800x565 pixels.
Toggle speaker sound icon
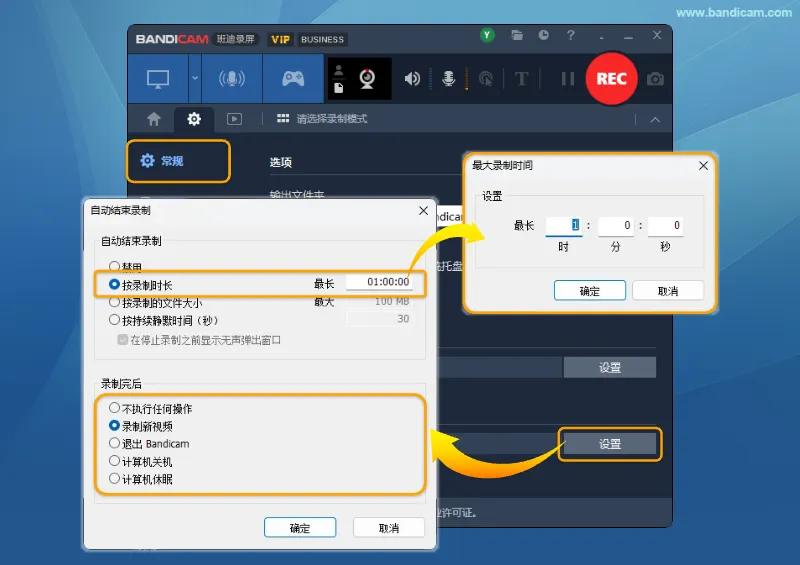[x=412, y=79]
